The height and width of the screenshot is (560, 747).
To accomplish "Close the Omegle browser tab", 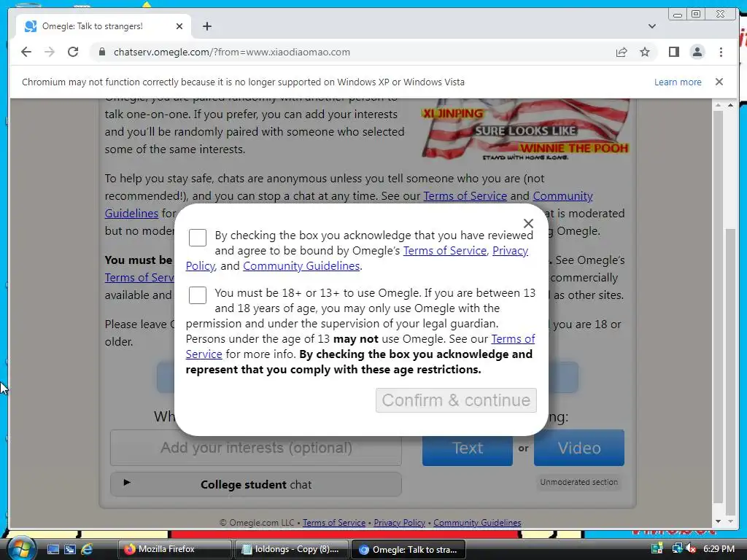I will point(179,26).
